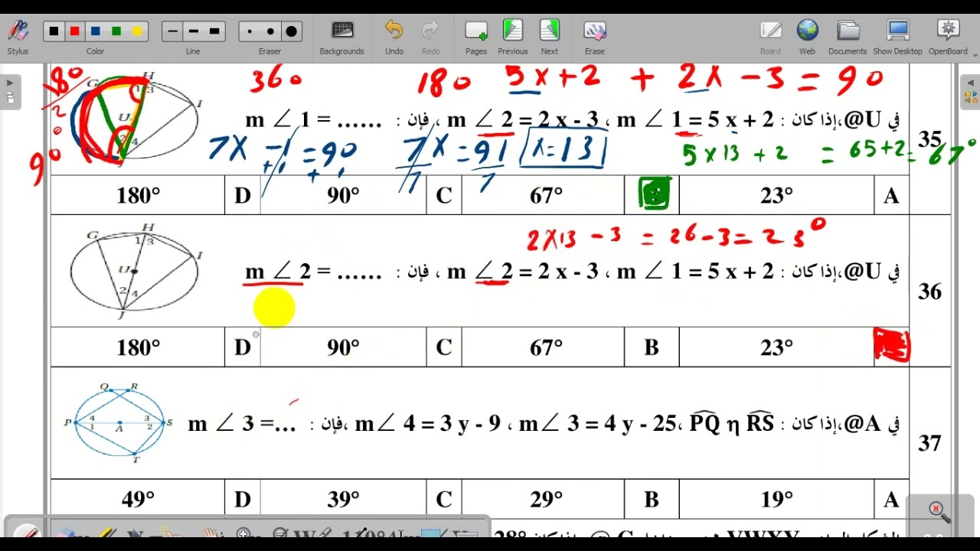Click the 23° answer in question 35

click(x=776, y=196)
